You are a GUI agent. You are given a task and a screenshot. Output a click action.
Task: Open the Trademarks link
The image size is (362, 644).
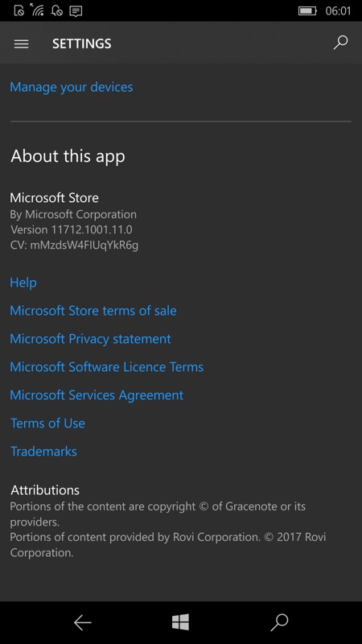click(43, 452)
